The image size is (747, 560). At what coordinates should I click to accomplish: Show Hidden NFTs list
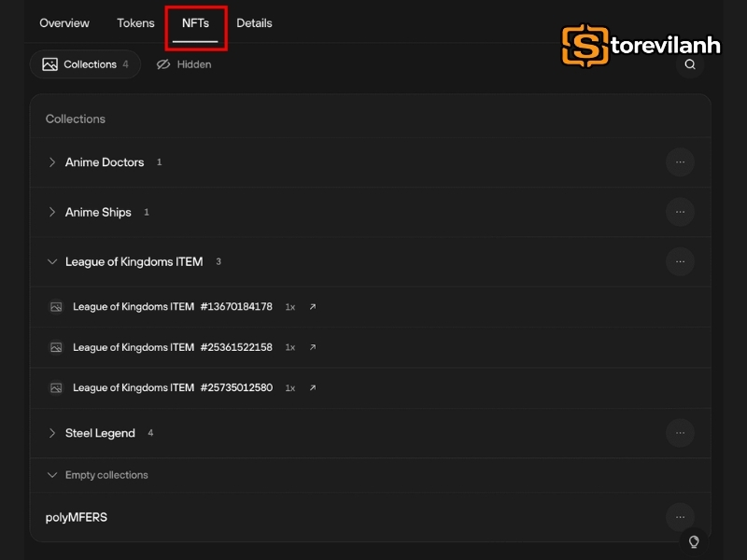[x=184, y=64]
